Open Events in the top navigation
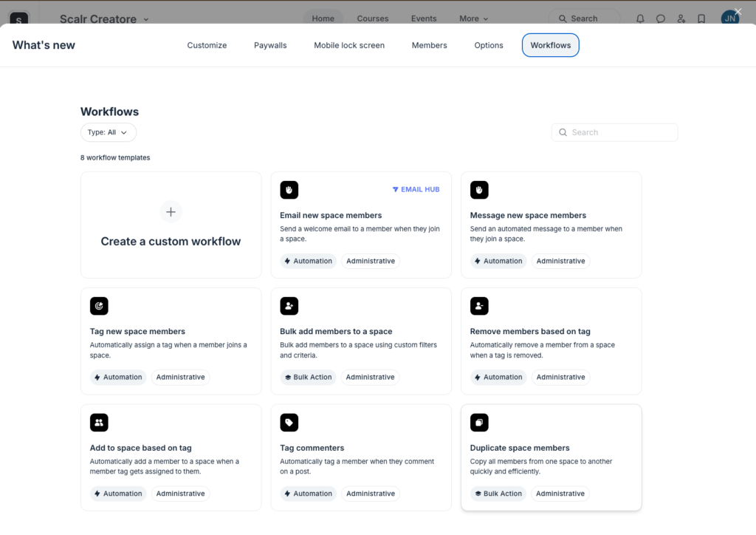This screenshot has width=756, height=535. point(423,18)
